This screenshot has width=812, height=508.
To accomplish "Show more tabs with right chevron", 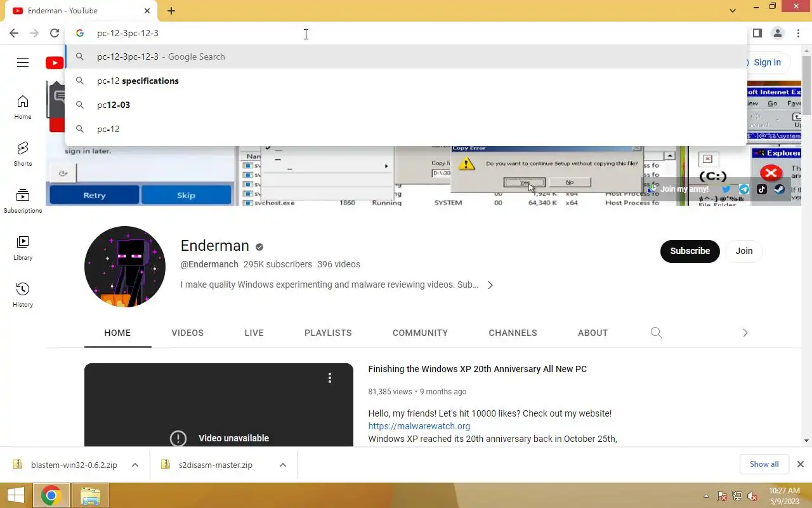I will pos(745,333).
